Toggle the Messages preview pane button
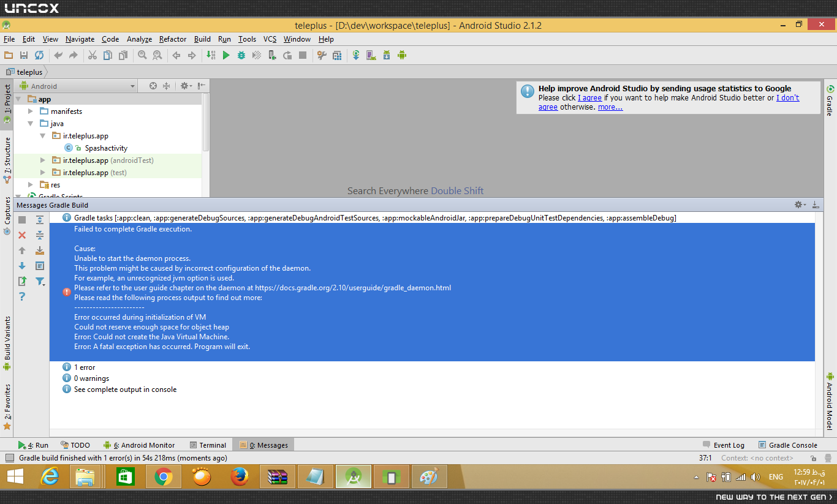The width and height of the screenshot is (837, 504). pyautogui.click(x=40, y=266)
